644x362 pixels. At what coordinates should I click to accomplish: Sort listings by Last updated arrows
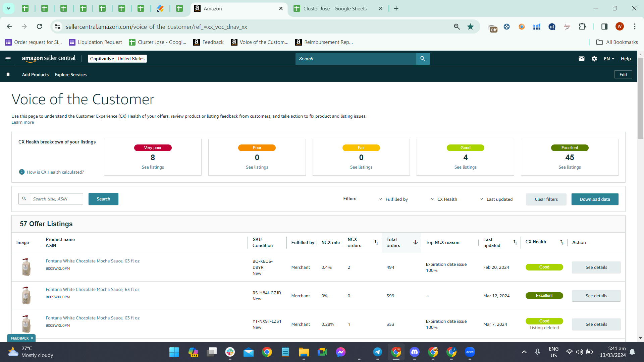[x=515, y=242]
